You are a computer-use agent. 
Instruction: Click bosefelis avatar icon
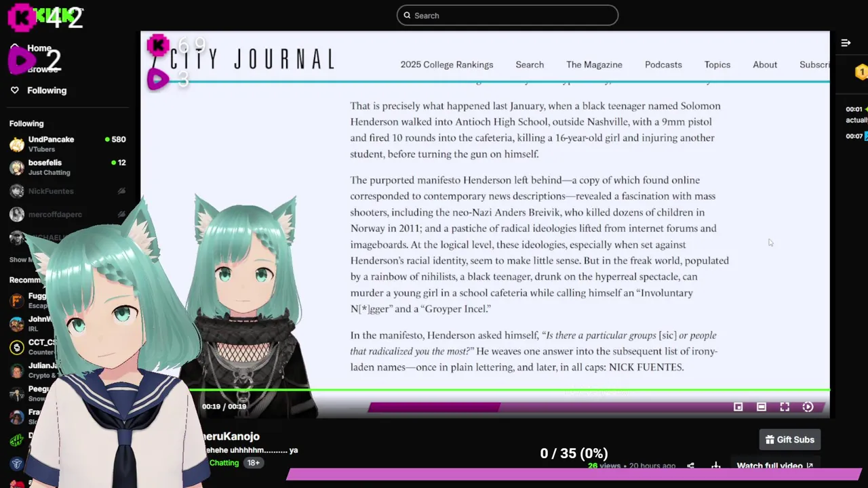(17, 167)
